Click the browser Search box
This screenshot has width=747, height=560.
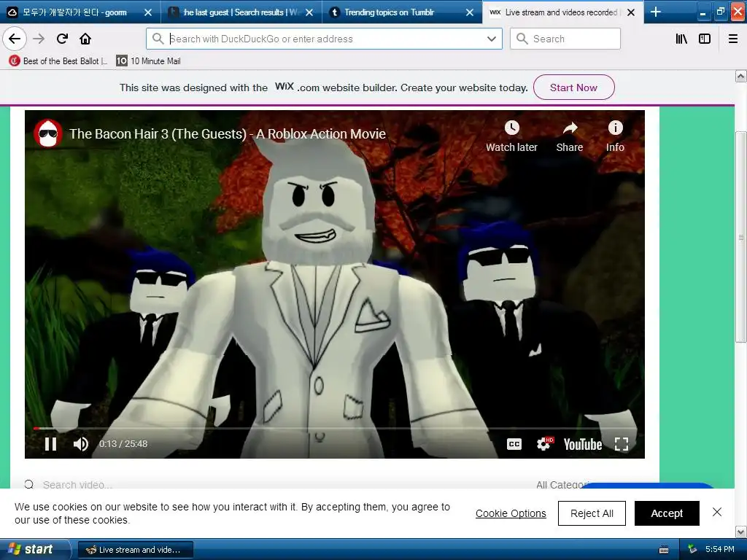pyautogui.click(x=565, y=39)
